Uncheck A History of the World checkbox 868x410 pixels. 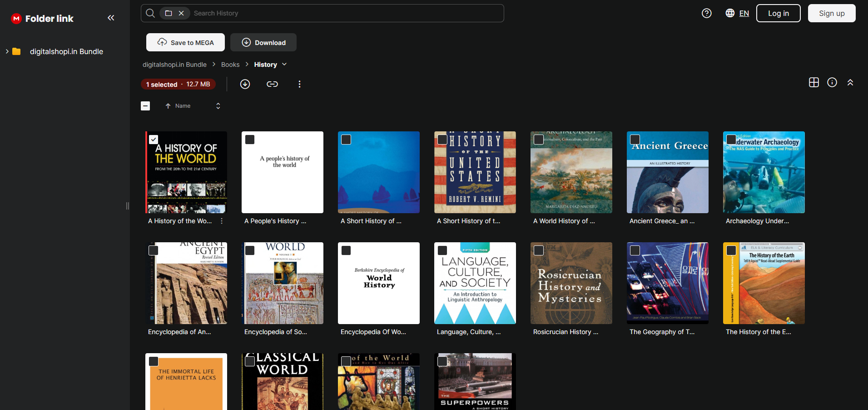pyautogui.click(x=154, y=140)
